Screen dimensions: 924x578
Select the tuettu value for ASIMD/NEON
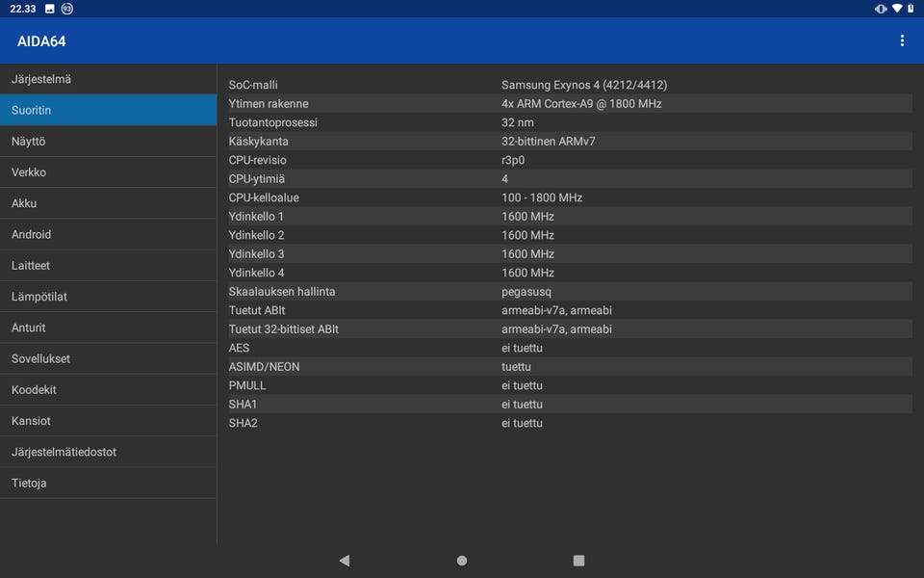516,367
